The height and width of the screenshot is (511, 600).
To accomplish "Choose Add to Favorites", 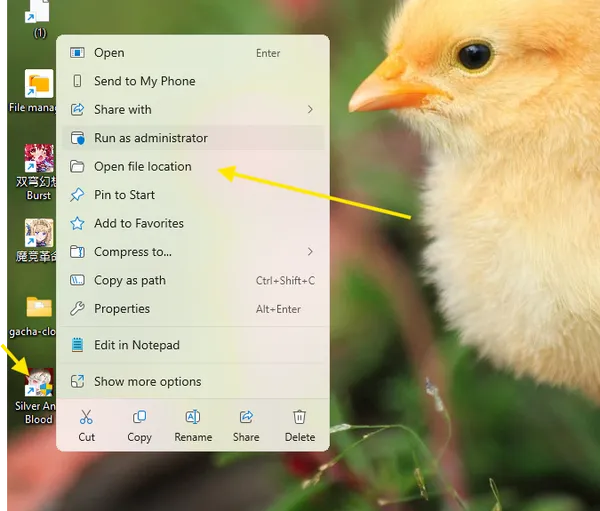I will (x=138, y=223).
